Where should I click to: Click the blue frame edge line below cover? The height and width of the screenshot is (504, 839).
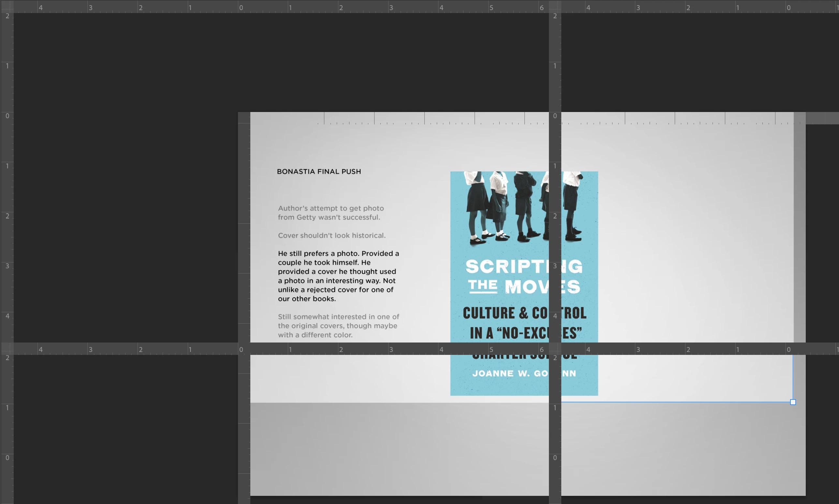[x=676, y=402]
